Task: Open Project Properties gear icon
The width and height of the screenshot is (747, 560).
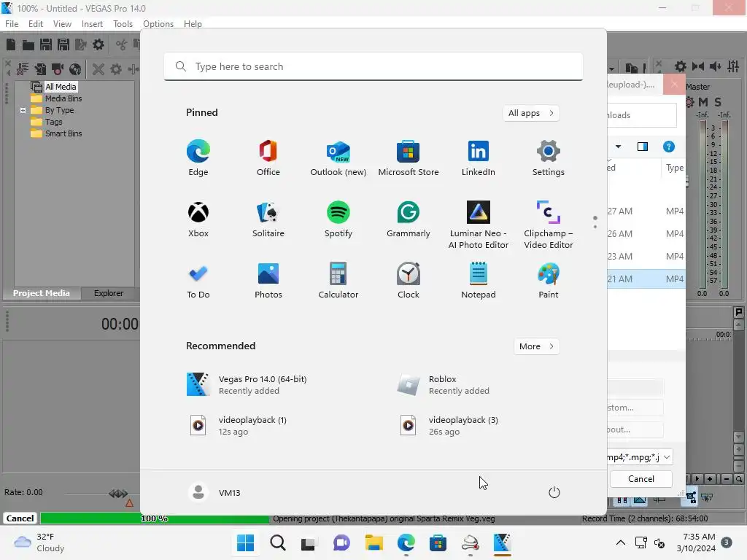Action: click(x=98, y=44)
